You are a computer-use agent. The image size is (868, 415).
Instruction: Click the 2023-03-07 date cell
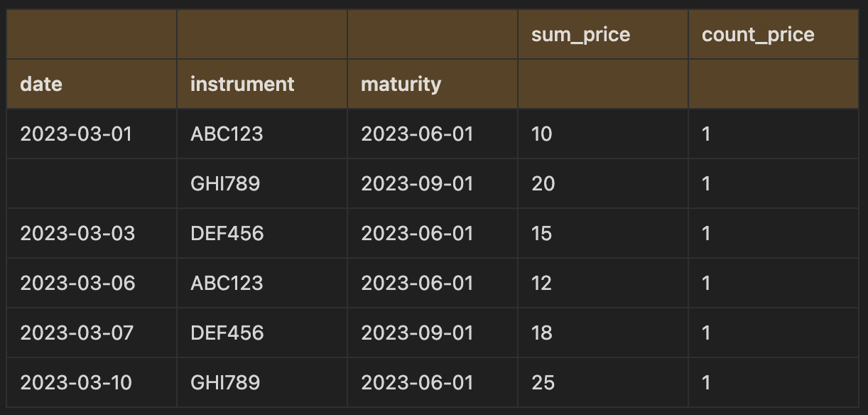click(92, 333)
